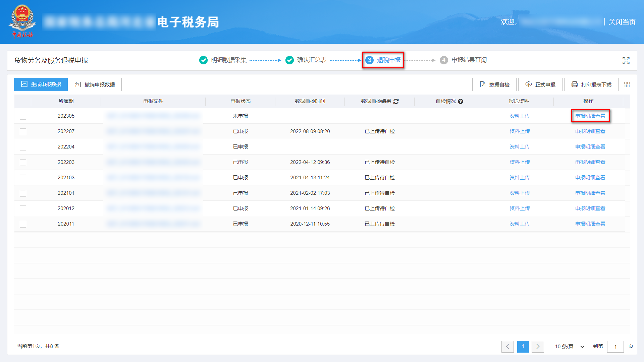
Task: 在「到第」页码输入框中点击
Action: pos(615,347)
